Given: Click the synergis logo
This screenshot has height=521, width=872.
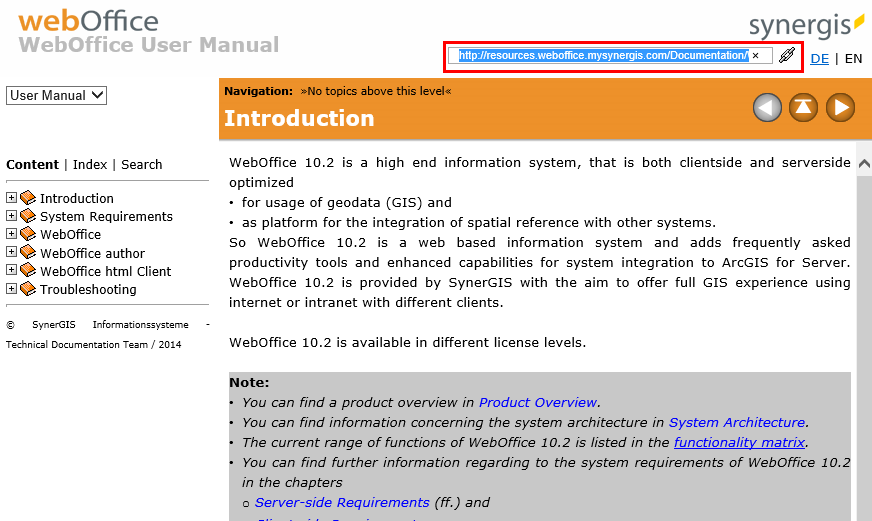Looking at the screenshot, I should coord(806,24).
